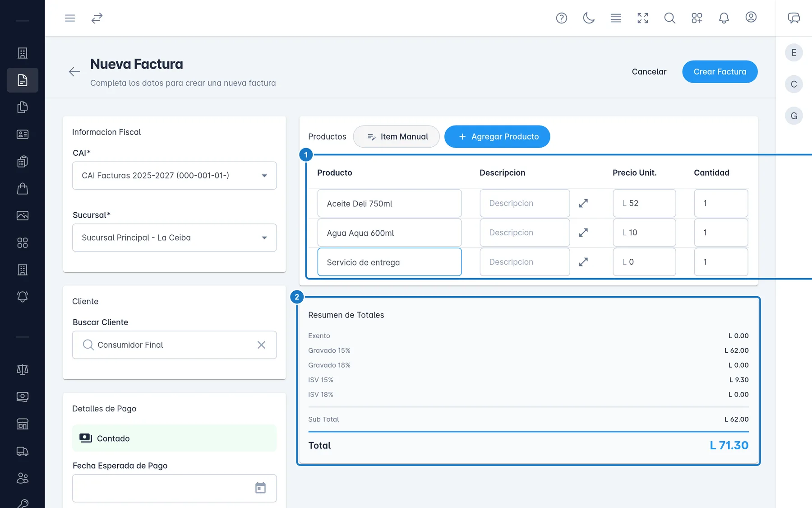Open the help question mark icon
This screenshot has height=508, width=812.
pyautogui.click(x=562, y=18)
